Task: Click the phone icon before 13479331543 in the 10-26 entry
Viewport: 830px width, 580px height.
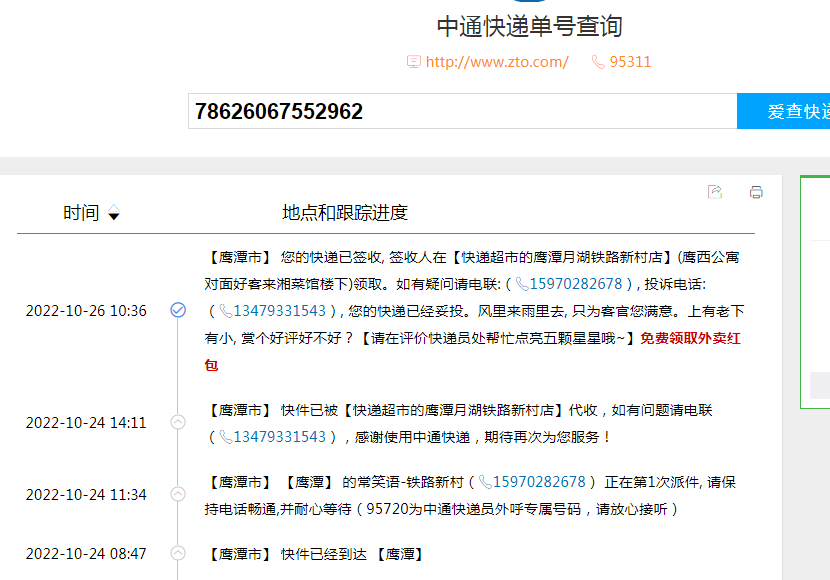Action: [225, 311]
